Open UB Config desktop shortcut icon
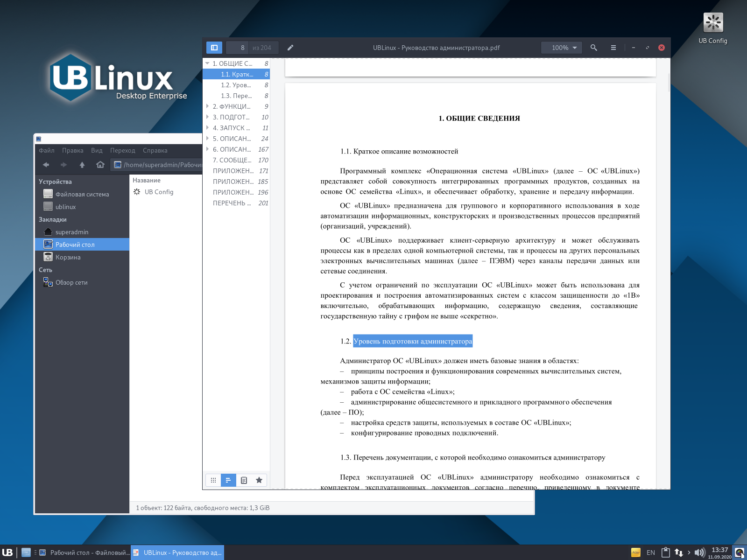 (x=713, y=28)
